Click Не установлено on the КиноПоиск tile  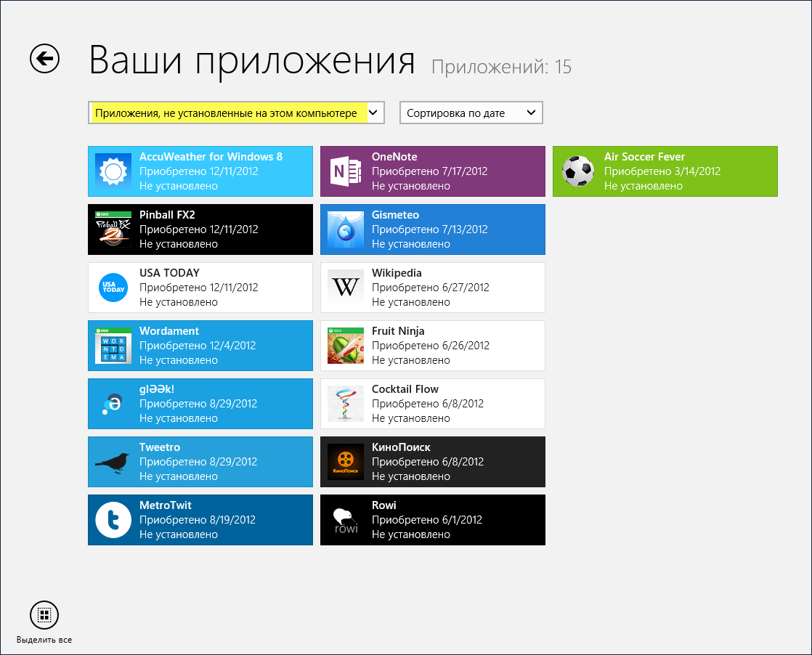tap(411, 476)
